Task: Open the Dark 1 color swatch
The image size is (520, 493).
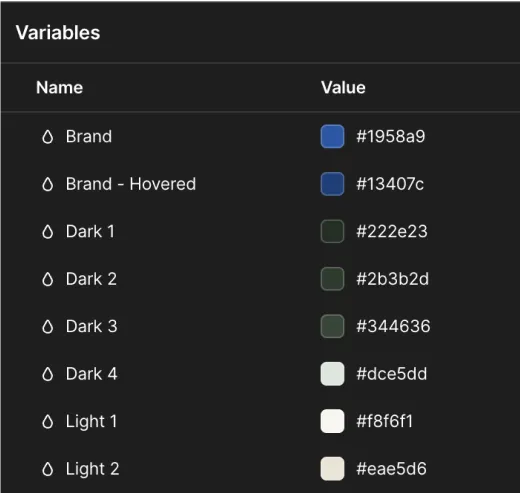Action: (332, 231)
